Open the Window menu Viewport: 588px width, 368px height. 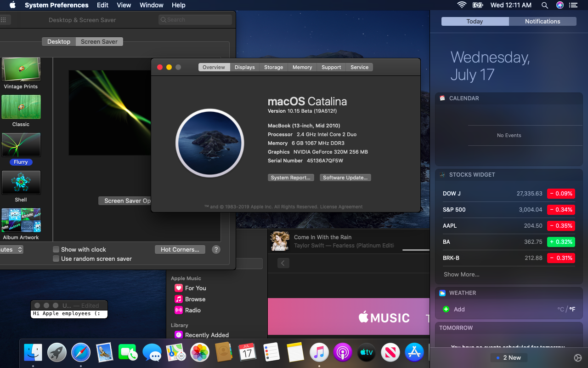pyautogui.click(x=151, y=5)
